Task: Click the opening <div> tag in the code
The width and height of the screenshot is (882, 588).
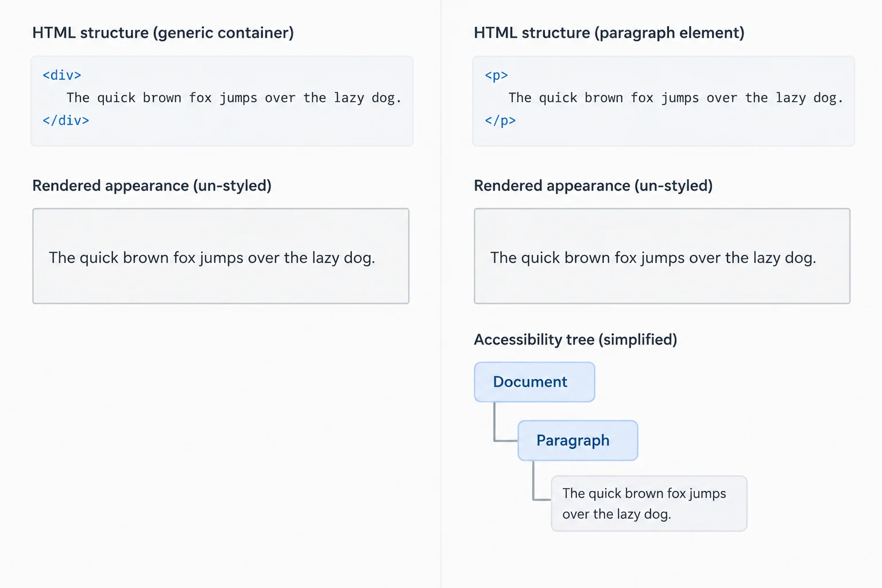Action: tap(62, 75)
